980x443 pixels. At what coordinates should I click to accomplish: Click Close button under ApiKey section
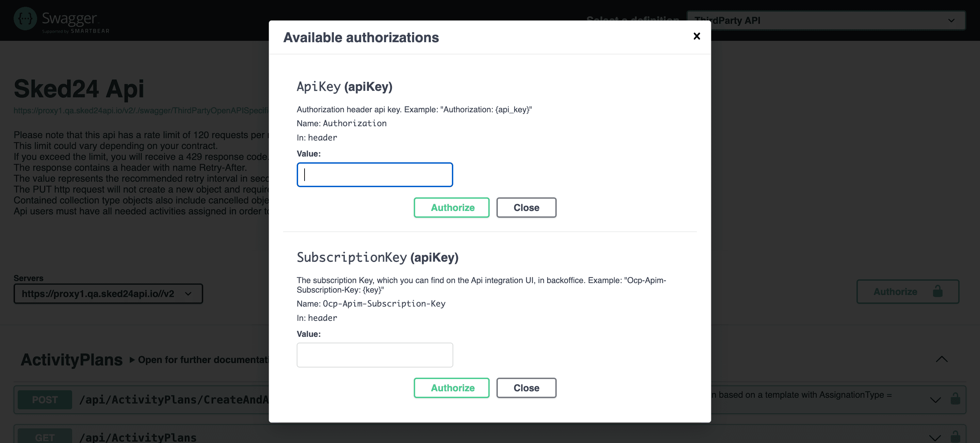(x=526, y=207)
